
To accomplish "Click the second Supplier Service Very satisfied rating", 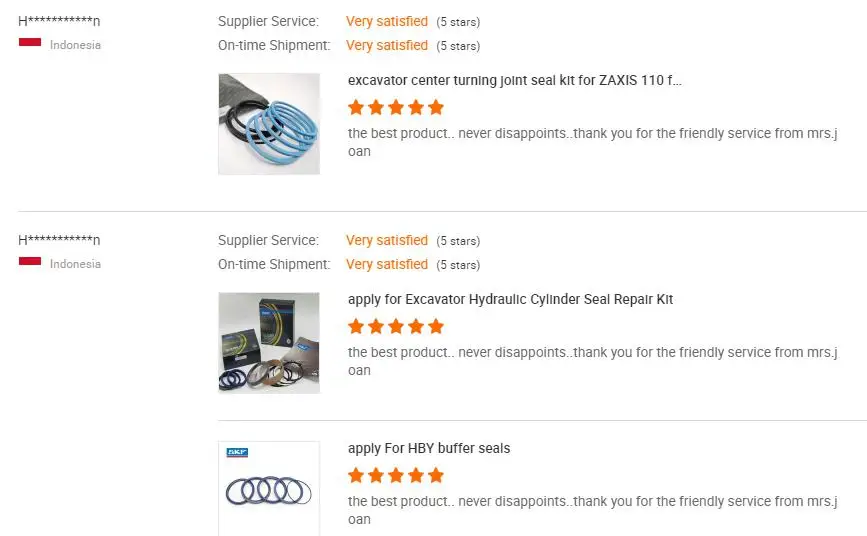I will click(387, 240).
